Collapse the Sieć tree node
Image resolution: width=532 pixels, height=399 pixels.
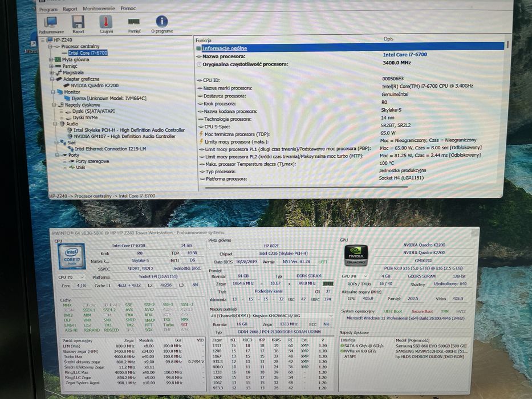pyautogui.click(x=56, y=143)
